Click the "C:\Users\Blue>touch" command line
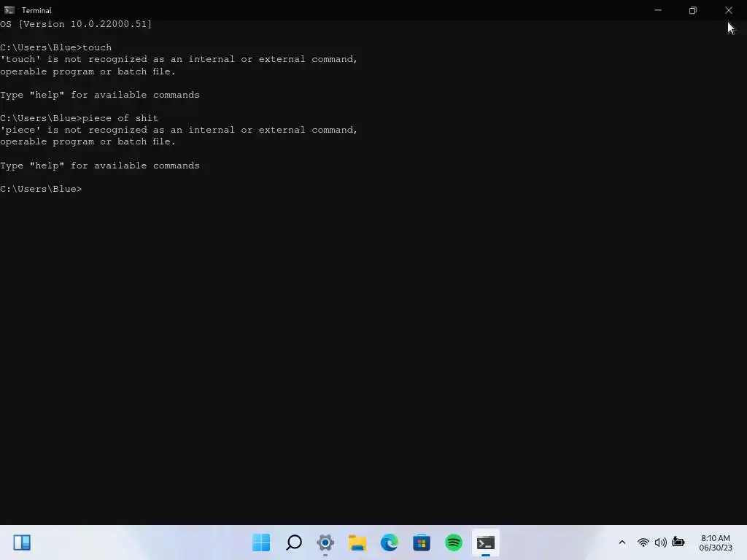Screen dimensions: 747x560 [x=55, y=47]
